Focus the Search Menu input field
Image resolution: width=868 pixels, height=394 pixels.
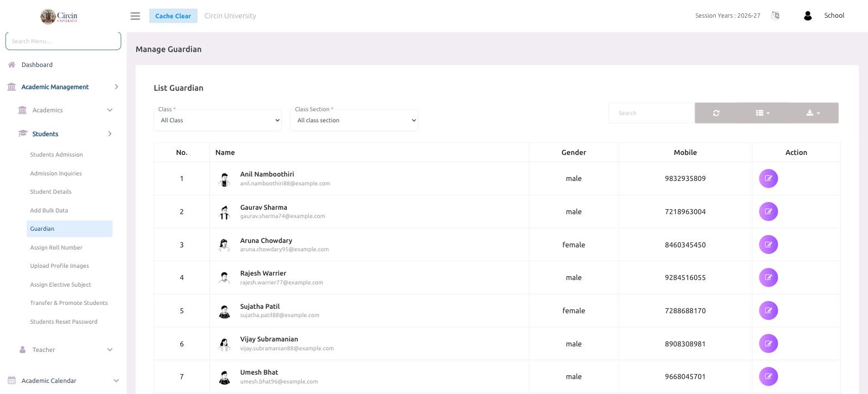tap(63, 41)
